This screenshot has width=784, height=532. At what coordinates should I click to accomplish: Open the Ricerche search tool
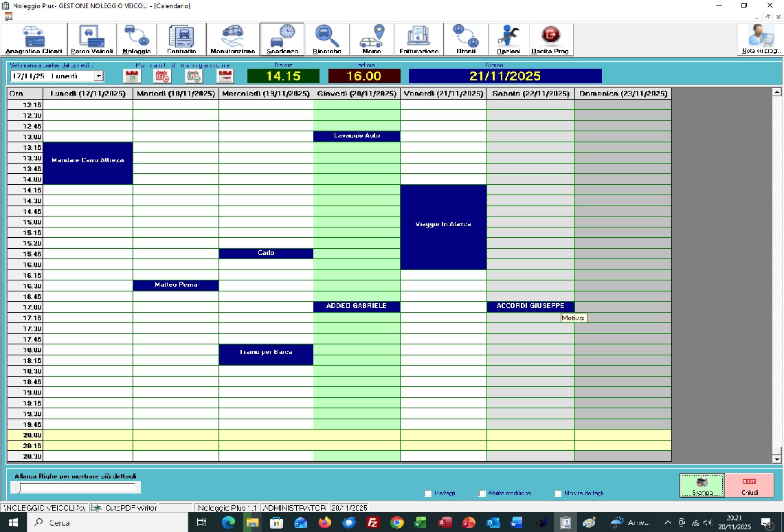(x=326, y=40)
